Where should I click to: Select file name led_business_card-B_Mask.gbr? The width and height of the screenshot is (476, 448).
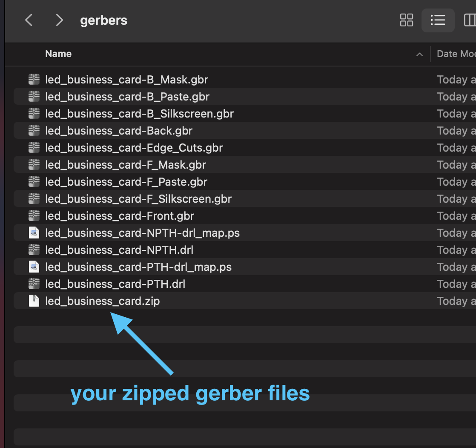tap(126, 80)
